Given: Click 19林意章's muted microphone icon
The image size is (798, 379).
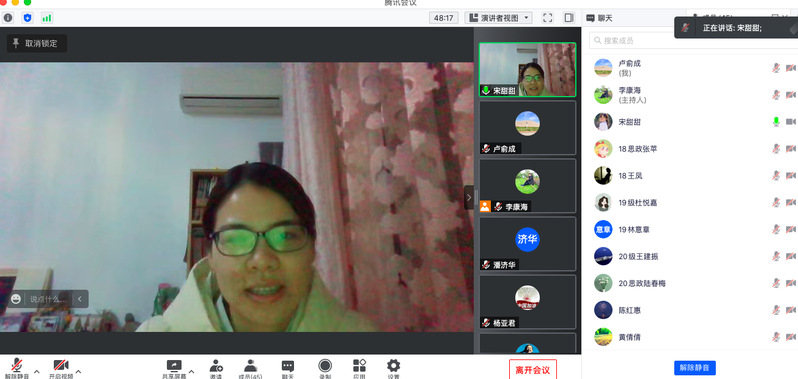Looking at the screenshot, I should [x=776, y=229].
